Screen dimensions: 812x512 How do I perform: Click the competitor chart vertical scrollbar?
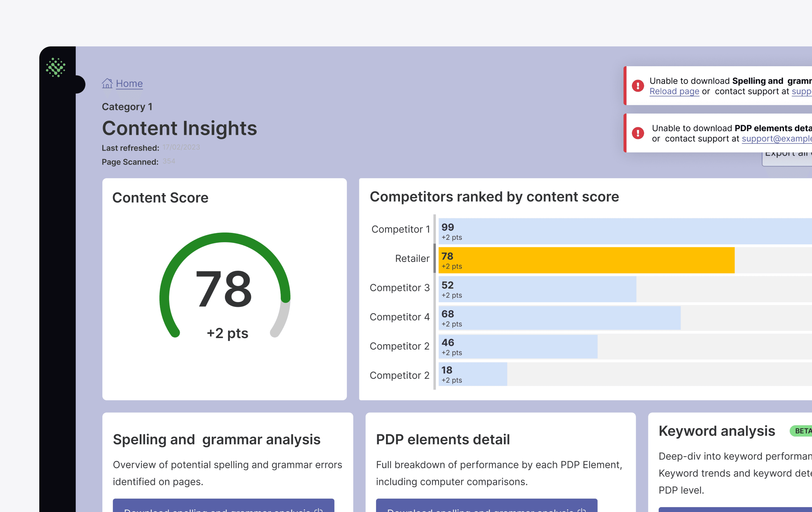[434, 258]
